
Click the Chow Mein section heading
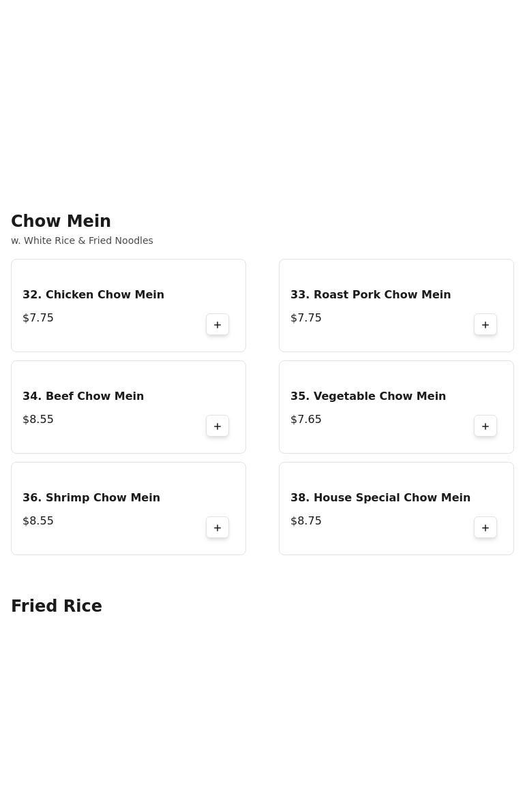(x=61, y=221)
